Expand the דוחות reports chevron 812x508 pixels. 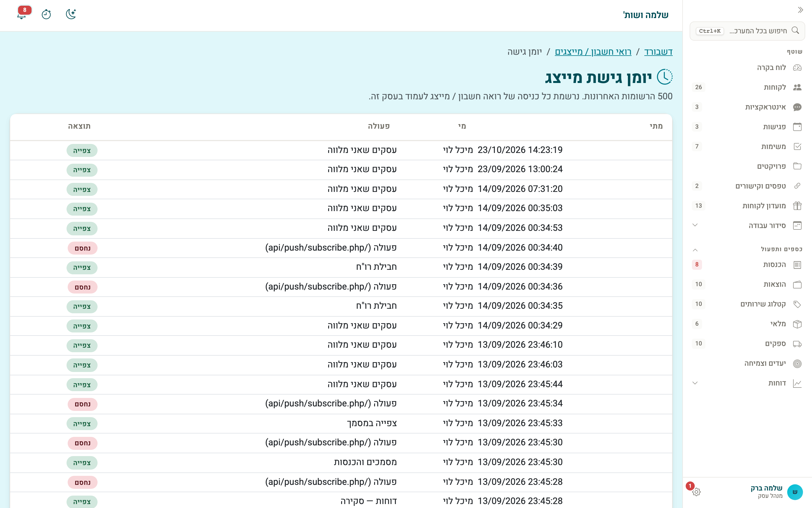(695, 383)
